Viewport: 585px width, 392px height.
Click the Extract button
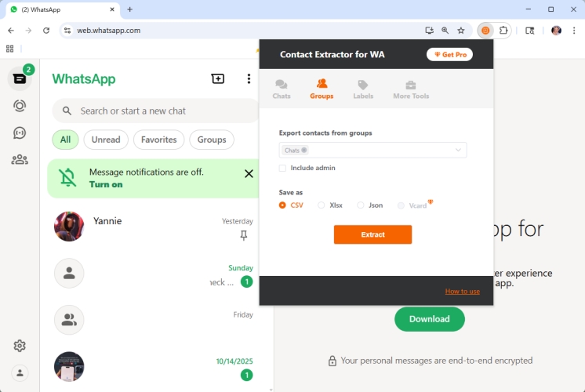[372, 234]
